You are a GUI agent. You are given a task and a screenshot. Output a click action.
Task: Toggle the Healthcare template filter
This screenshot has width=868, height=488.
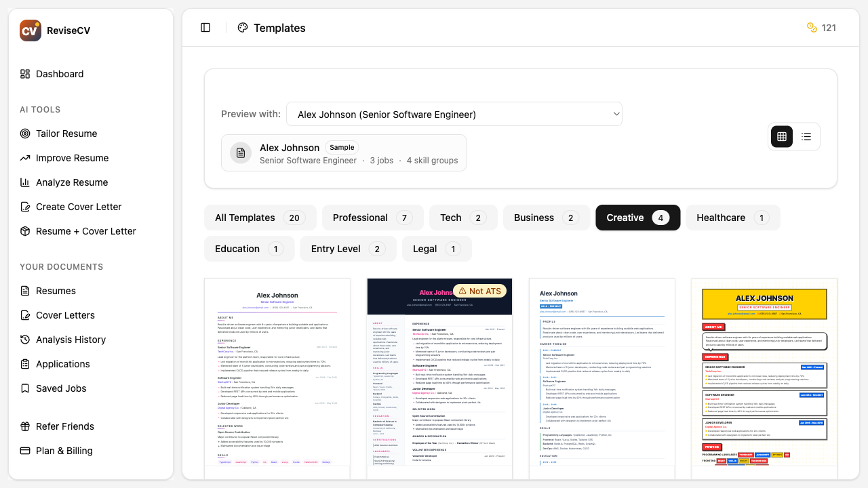pyautogui.click(x=732, y=218)
